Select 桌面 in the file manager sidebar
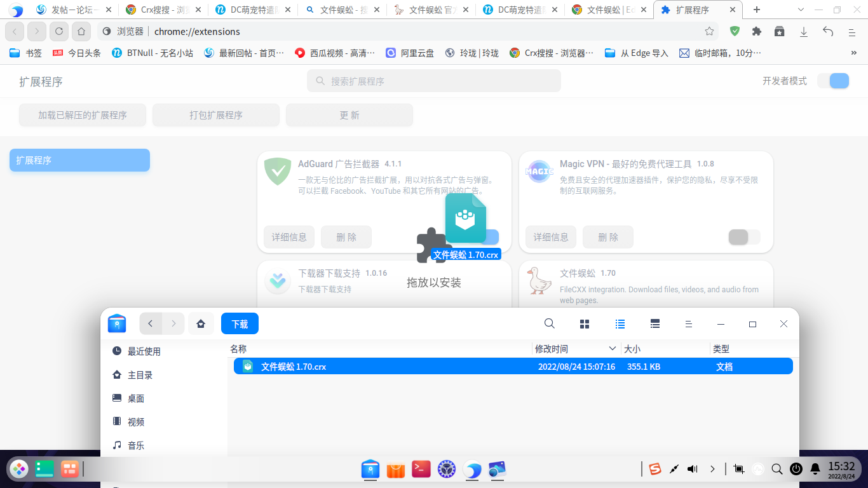Image resolution: width=868 pixels, height=488 pixels. pos(135,398)
